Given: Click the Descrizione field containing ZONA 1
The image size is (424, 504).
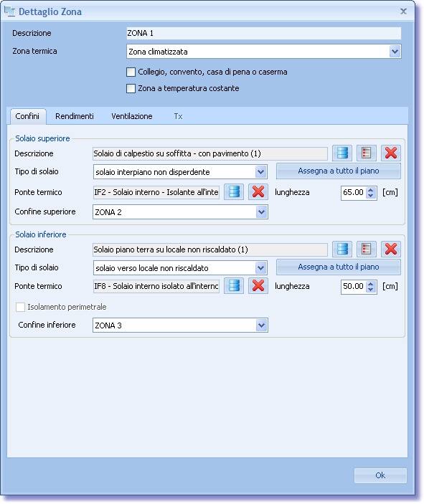Looking at the screenshot, I should 264,33.
